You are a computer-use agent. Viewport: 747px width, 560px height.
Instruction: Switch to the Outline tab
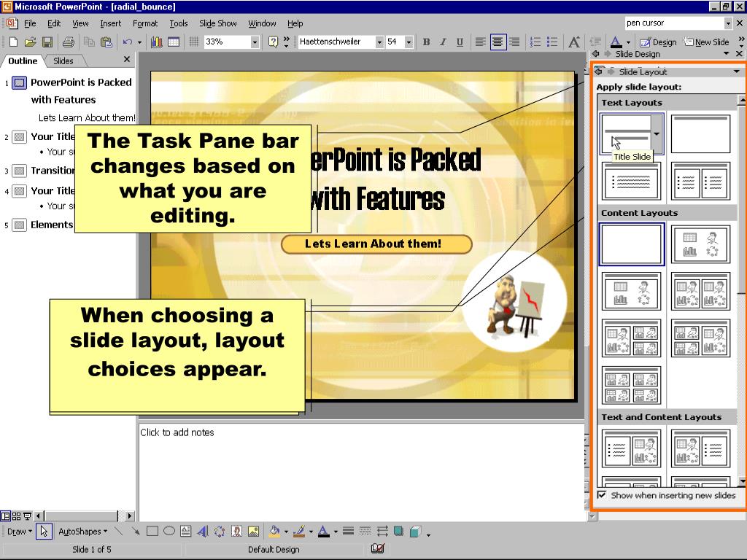click(23, 61)
